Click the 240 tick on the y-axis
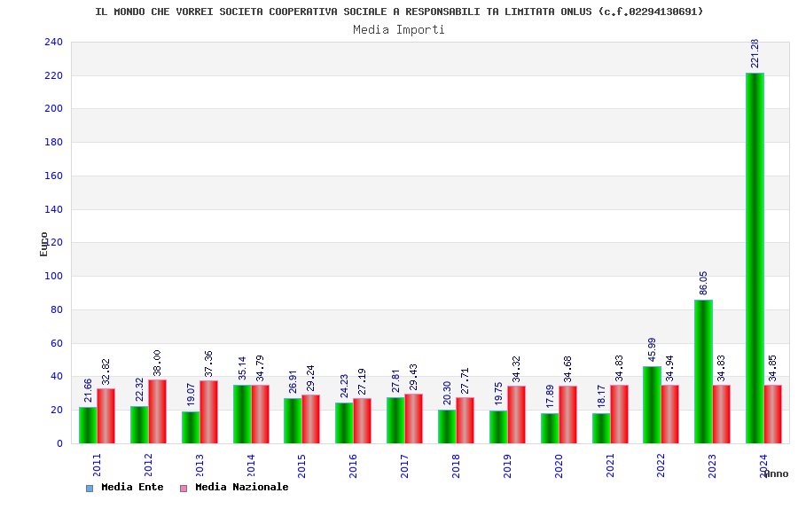 tap(53, 42)
